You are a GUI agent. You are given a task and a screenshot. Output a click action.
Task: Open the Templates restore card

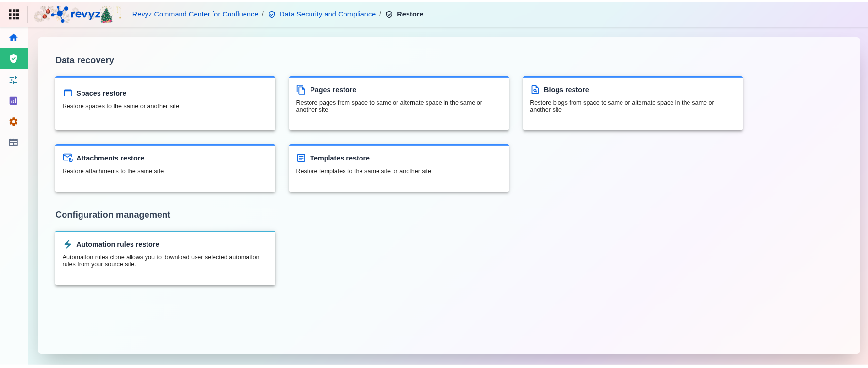click(x=399, y=169)
